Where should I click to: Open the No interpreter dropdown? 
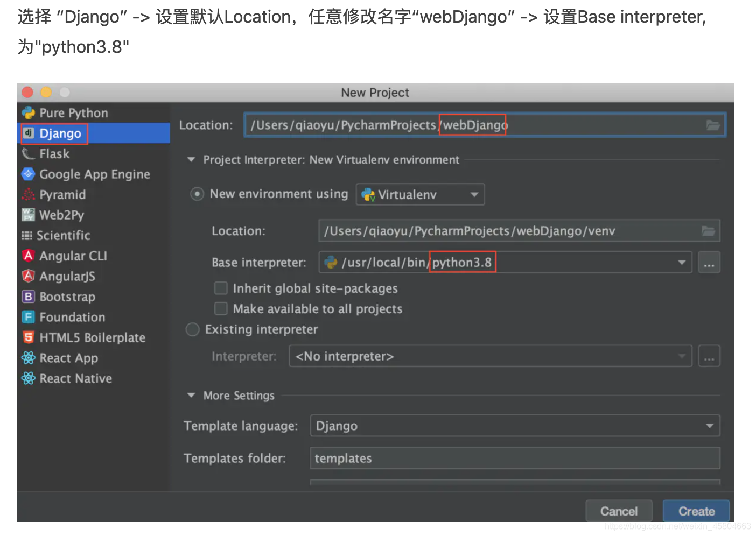click(491, 356)
